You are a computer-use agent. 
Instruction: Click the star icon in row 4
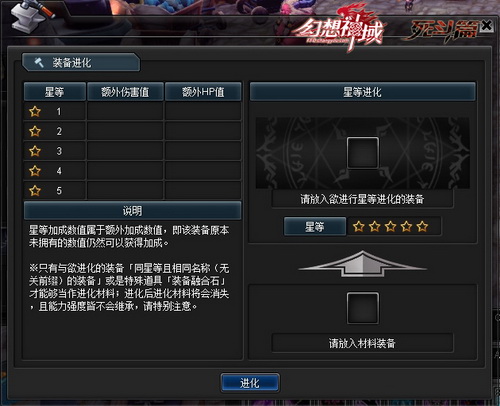35,171
